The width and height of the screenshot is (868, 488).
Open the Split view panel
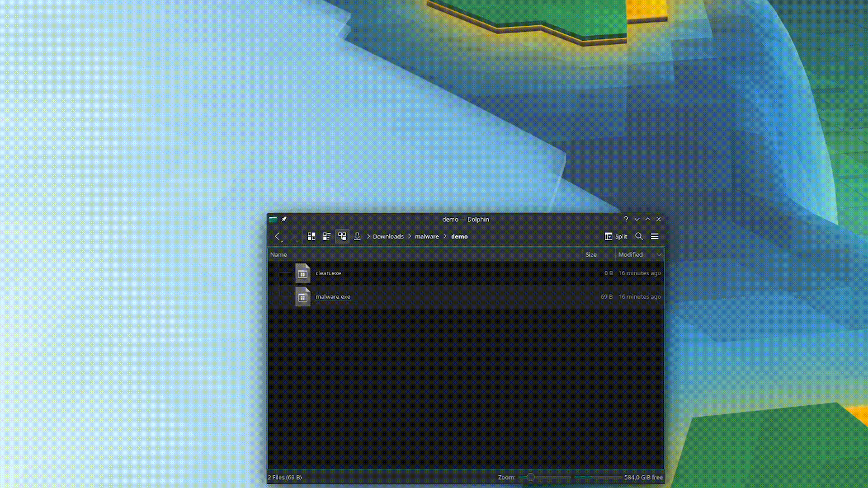pos(616,236)
